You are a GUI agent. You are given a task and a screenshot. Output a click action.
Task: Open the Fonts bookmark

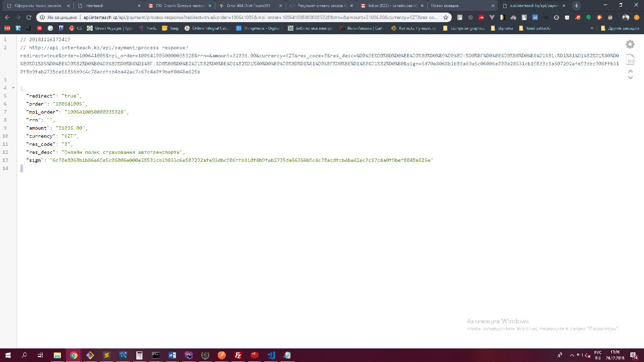click(x=148, y=28)
